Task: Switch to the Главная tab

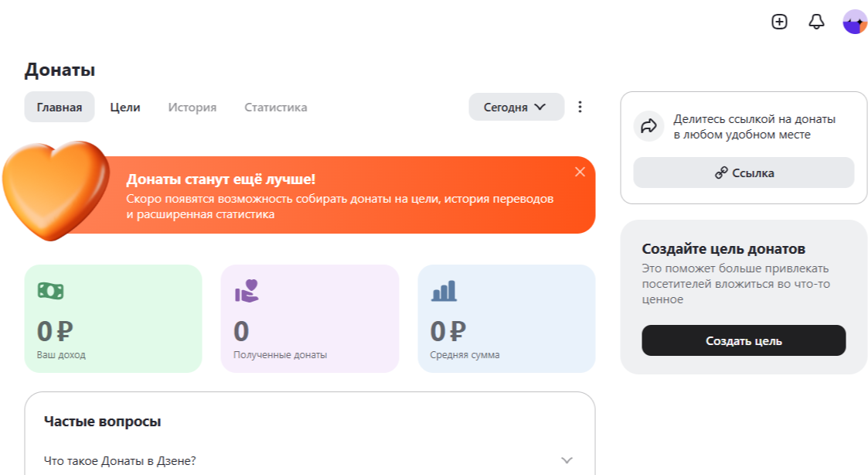Action: pyautogui.click(x=60, y=107)
